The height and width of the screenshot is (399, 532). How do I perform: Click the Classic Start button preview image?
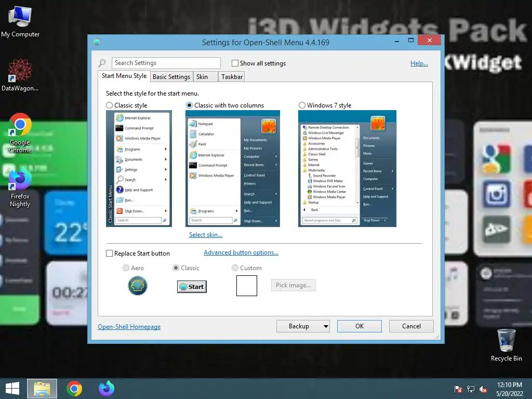click(x=192, y=287)
